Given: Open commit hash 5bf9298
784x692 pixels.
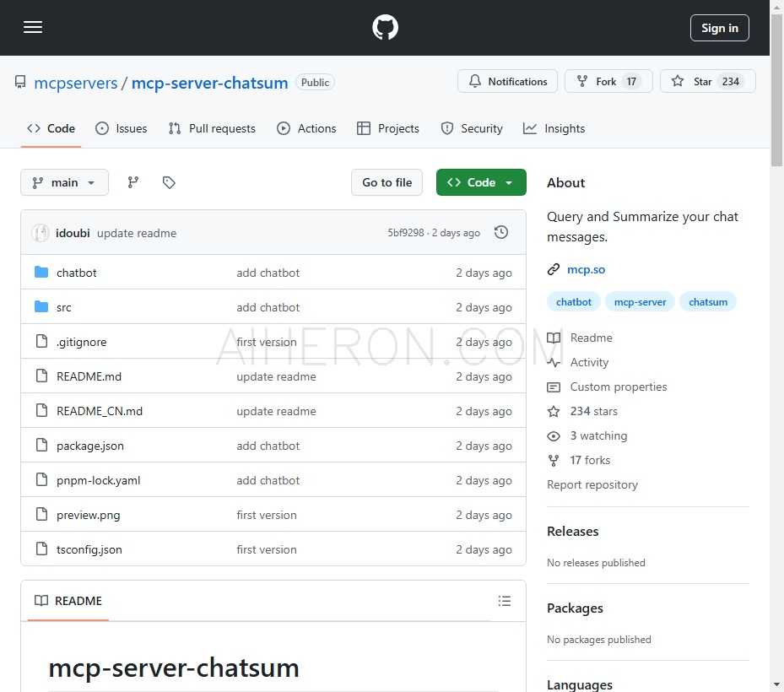Looking at the screenshot, I should click(405, 233).
